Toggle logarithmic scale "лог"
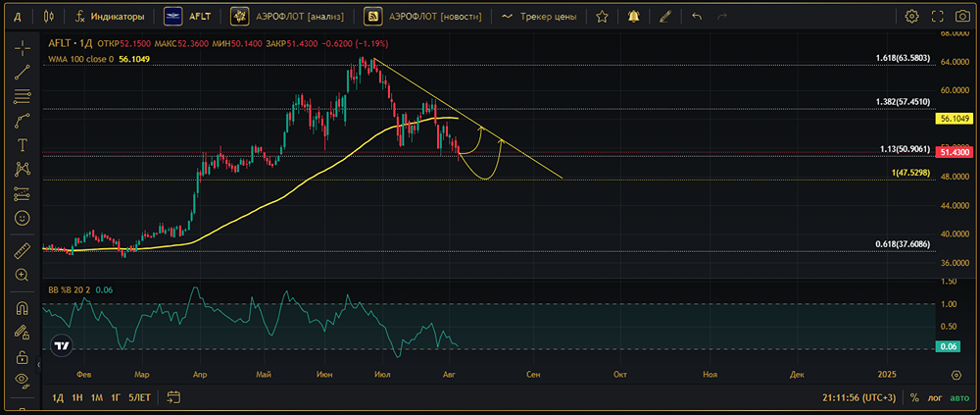 (935, 397)
